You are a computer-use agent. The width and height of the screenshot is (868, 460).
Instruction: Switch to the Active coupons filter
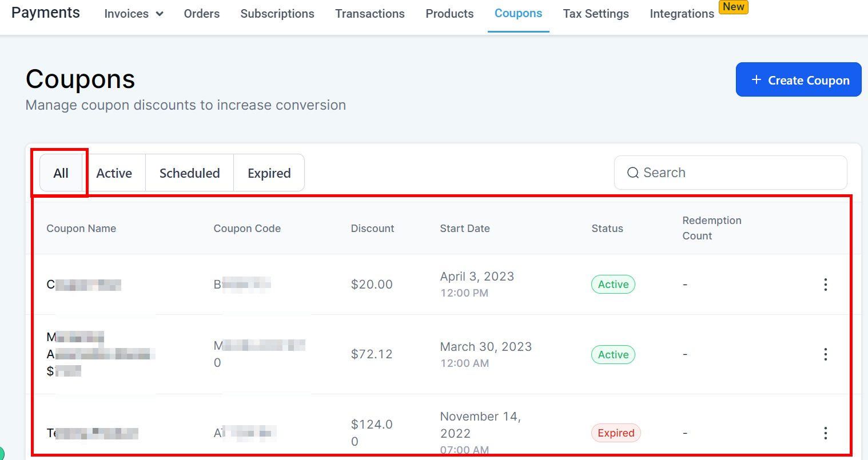[x=114, y=173]
